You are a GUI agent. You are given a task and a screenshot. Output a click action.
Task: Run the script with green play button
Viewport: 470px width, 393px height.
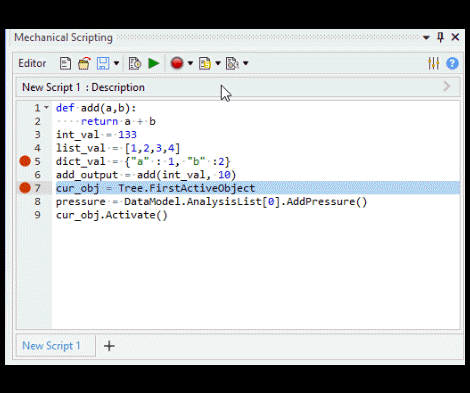pyautogui.click(x=154, y=63)
